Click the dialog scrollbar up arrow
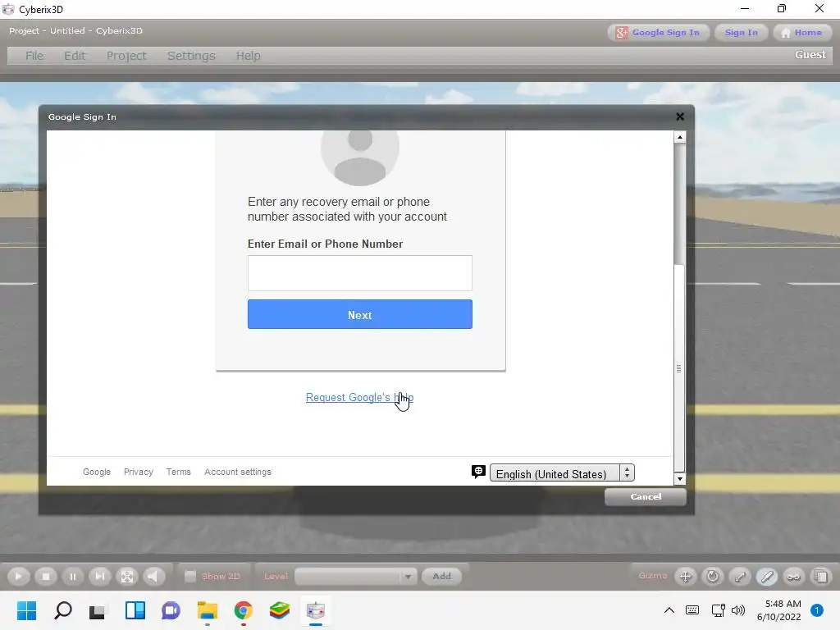Screen dimensions: 840x630 [680, 137]
